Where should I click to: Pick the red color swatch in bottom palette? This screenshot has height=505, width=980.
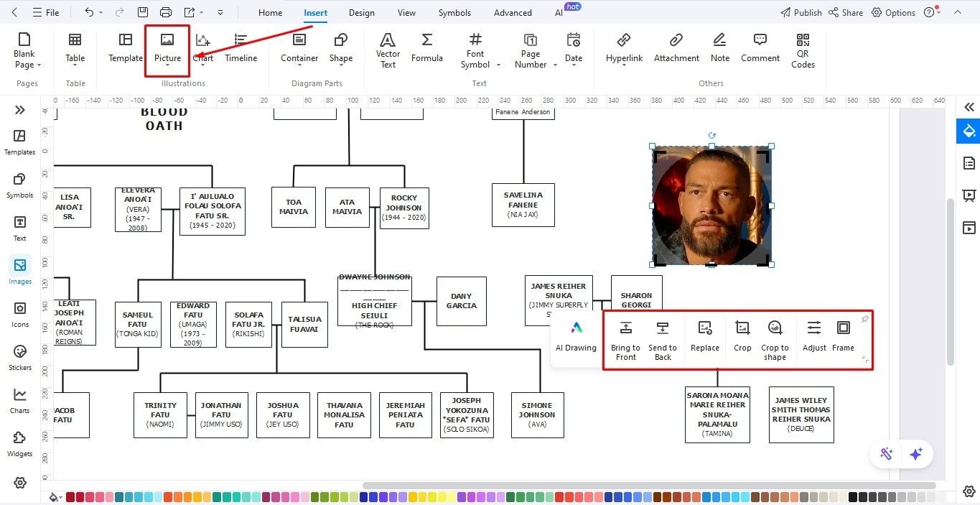[70, 496]
